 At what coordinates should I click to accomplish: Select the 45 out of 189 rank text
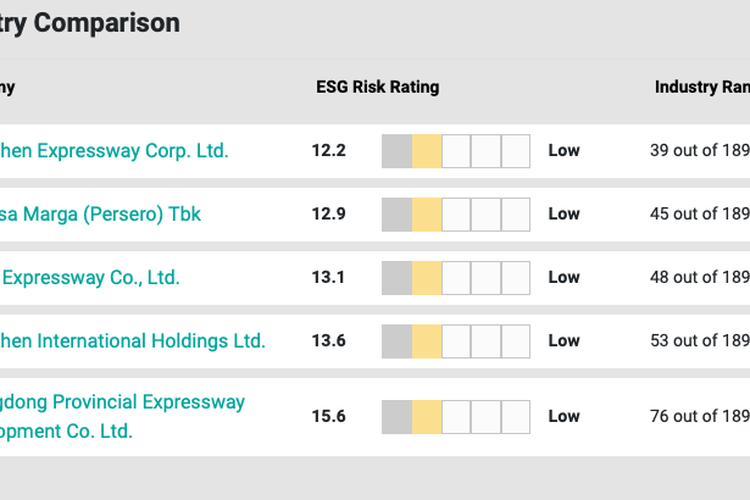(x=699, y=214)
